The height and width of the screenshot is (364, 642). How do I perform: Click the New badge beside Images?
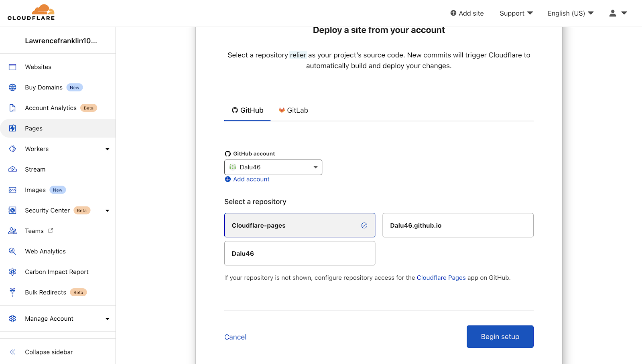point(58,190)
